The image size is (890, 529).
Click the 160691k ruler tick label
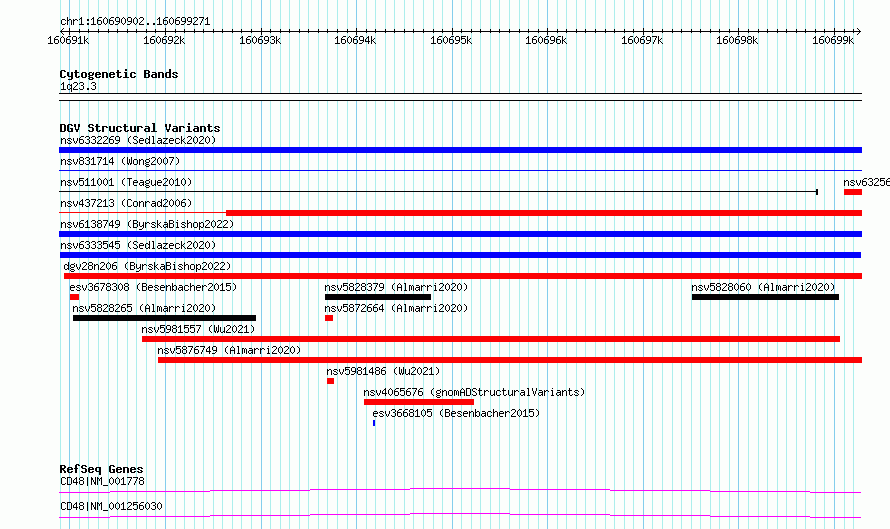click(68, 40)
